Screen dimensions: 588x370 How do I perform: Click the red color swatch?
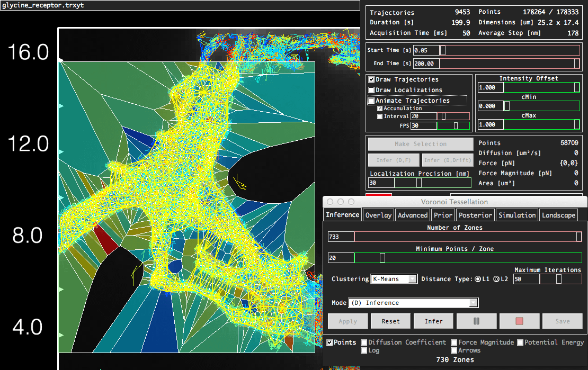pos(379,195)
